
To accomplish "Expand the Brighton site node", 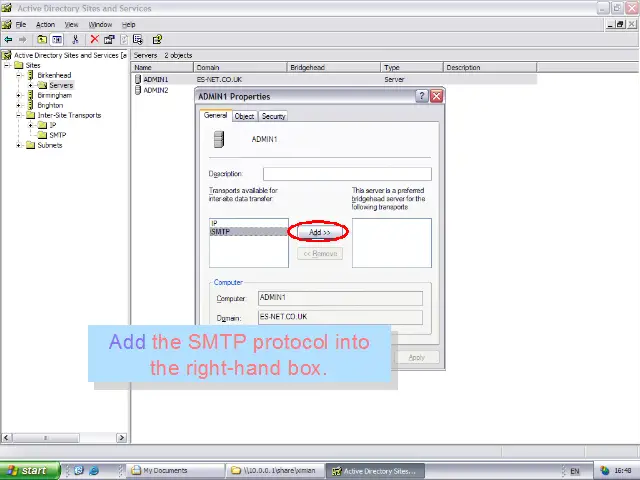I will tap(19, 105).
